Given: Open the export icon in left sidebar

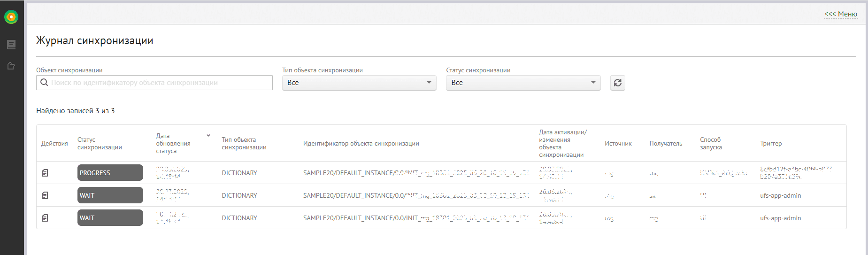Looking at the screenshot, I should 11,66.
